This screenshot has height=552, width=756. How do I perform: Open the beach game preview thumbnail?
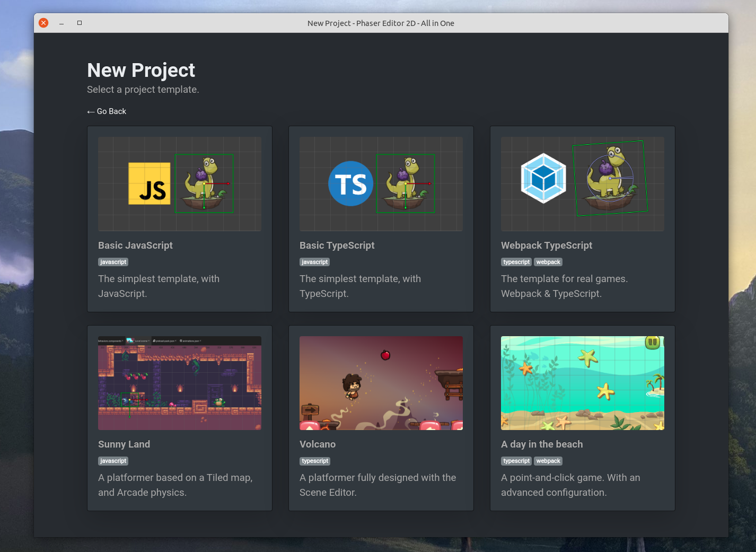pyautogui.click(x=583, y=383)
